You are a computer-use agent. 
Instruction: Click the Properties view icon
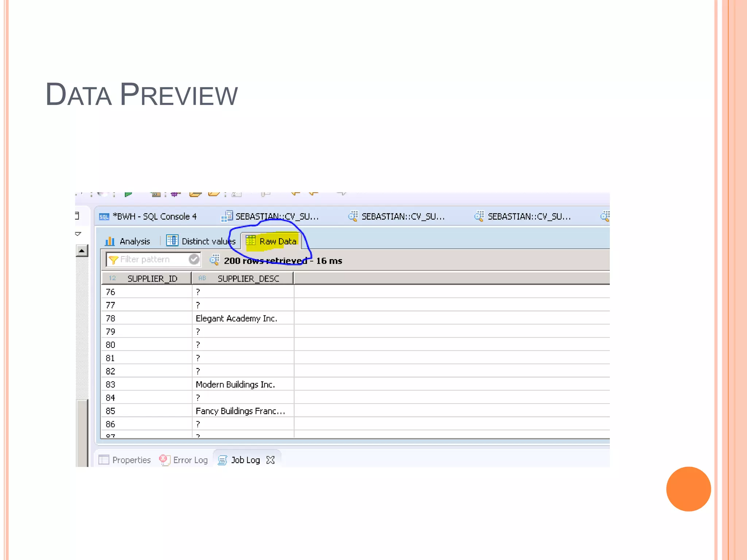104,460
